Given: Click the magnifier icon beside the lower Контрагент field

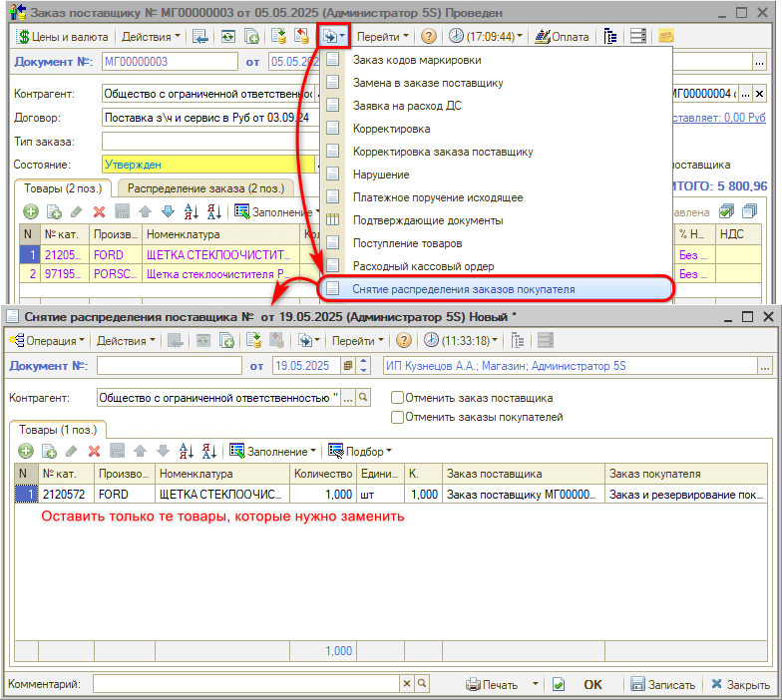Looking at the screenshot, I should pos(362,398).
